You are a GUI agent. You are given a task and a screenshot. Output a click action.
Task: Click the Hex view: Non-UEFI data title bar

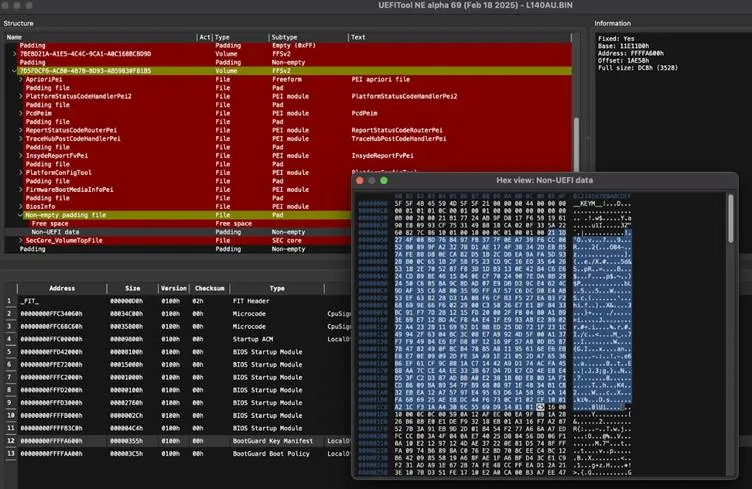(544, 181)
